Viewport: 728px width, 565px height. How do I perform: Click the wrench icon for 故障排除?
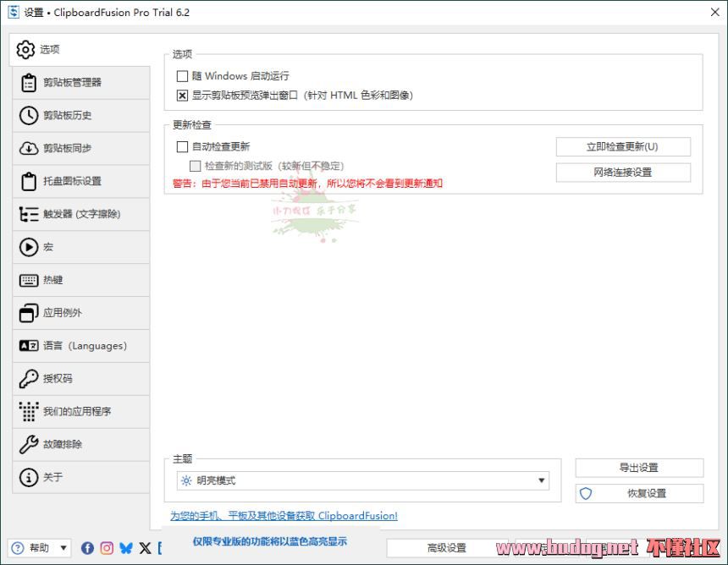click(x=29, y=445)
